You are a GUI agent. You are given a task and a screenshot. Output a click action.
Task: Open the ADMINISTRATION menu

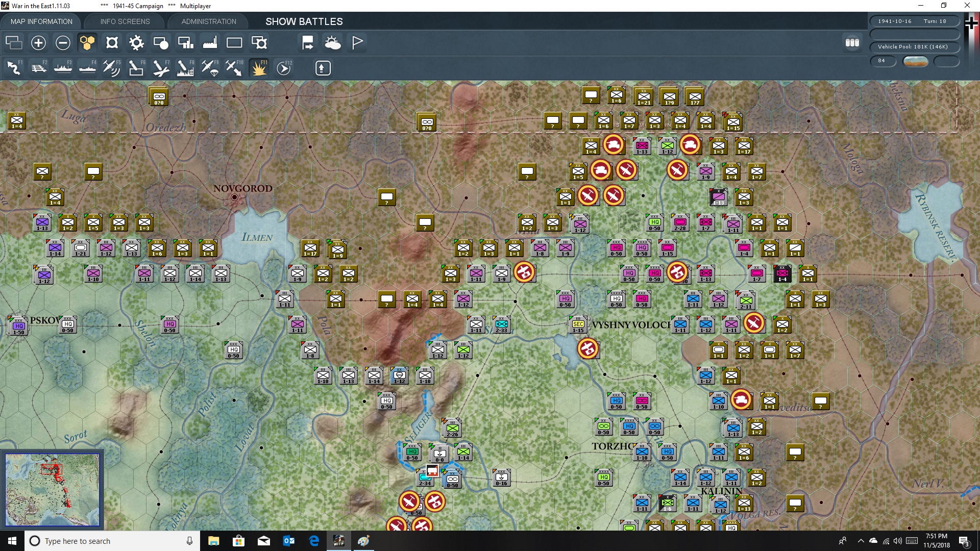point(208,21)
